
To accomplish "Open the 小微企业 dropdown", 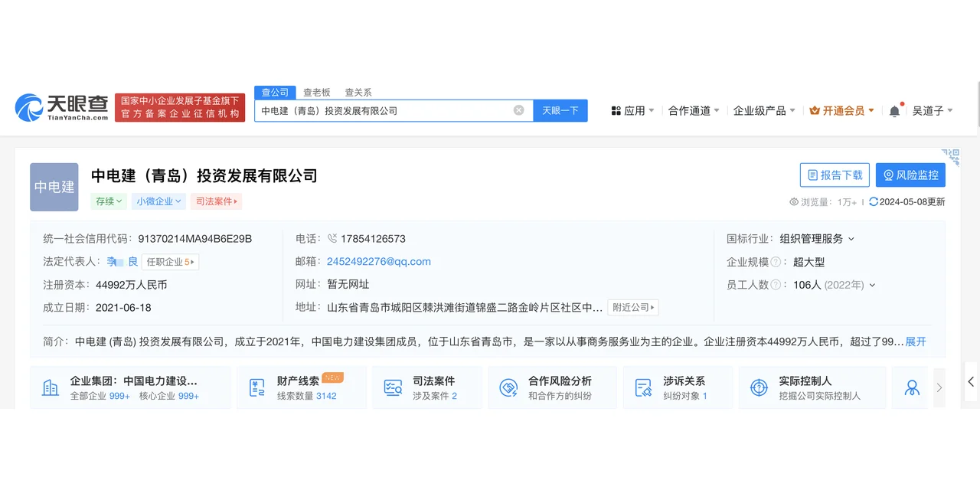I will [158, 201].
